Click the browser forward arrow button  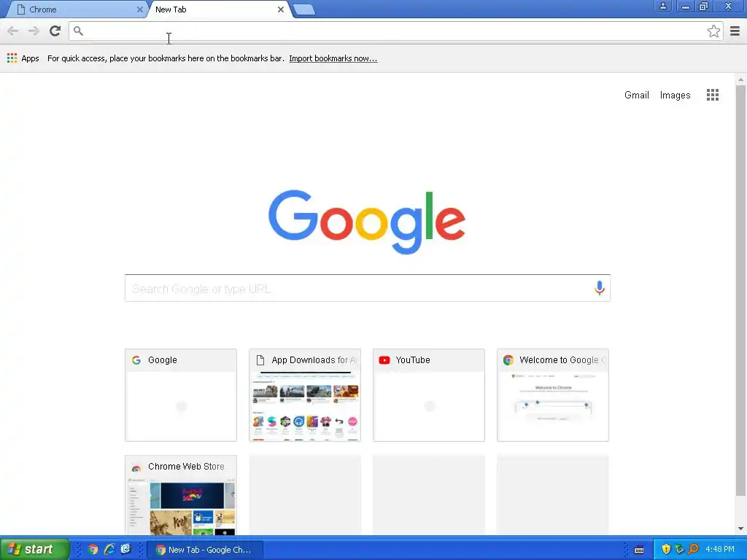tap(34, 31)
